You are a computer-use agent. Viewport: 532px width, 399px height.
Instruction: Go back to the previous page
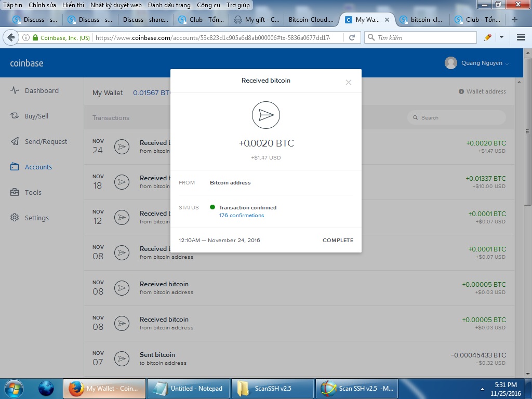pos(11,37)
